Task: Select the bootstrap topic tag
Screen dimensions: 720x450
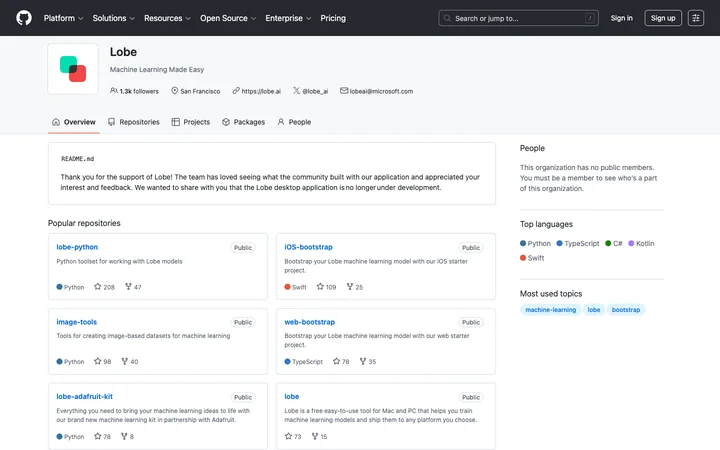Action: [x=626, y=310]
